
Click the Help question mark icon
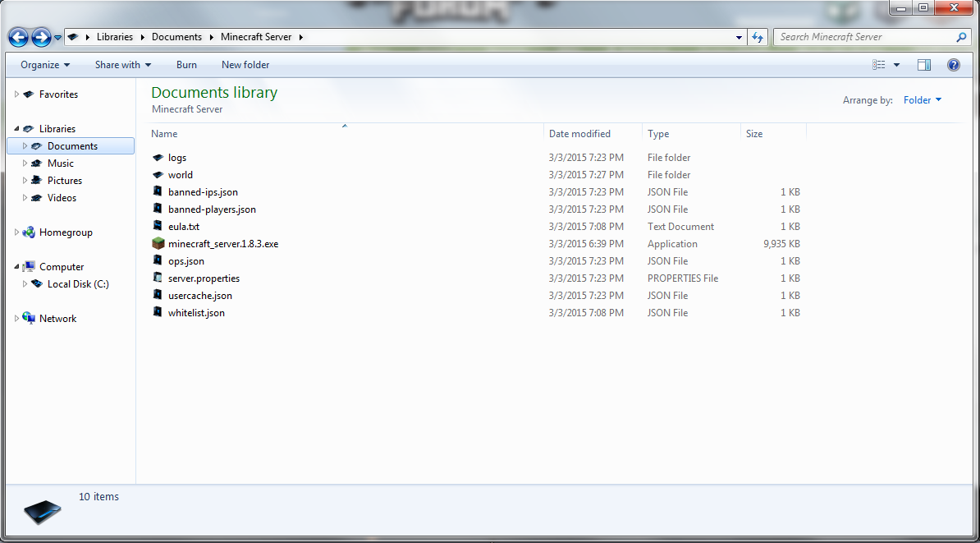[953, 64]
